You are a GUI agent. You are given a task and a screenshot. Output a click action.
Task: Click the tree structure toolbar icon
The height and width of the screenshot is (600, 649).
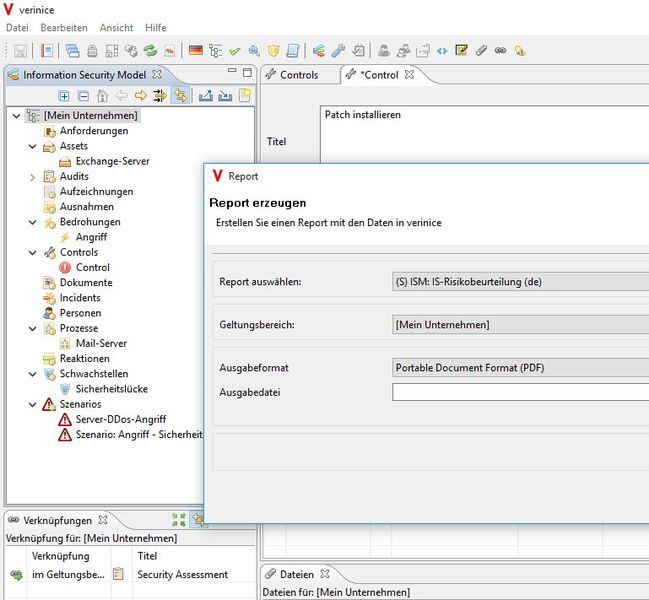point(216,51)
